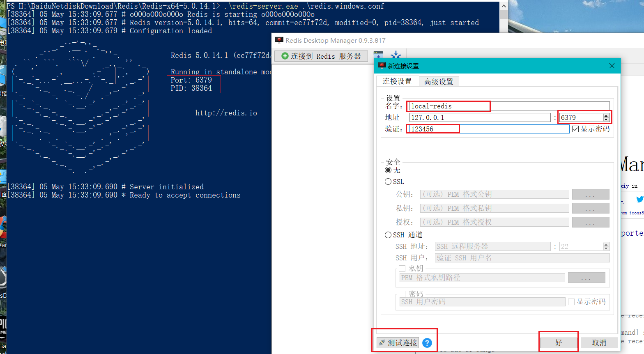
Task: Click the SSH port field showing 22
Action: pyautogui.click(x=581, y=246)
